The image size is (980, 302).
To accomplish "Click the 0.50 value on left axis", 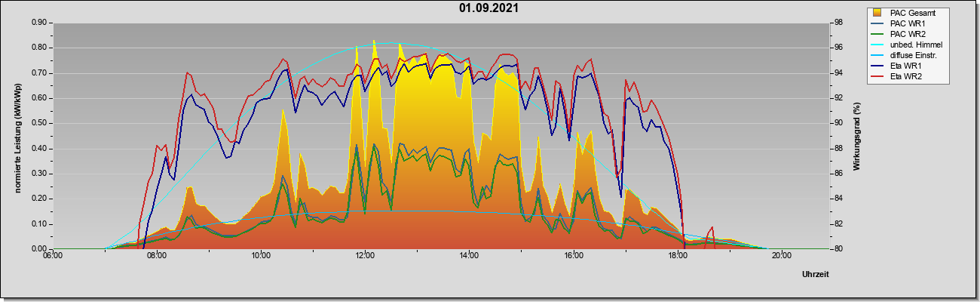I will click(40, 123).
